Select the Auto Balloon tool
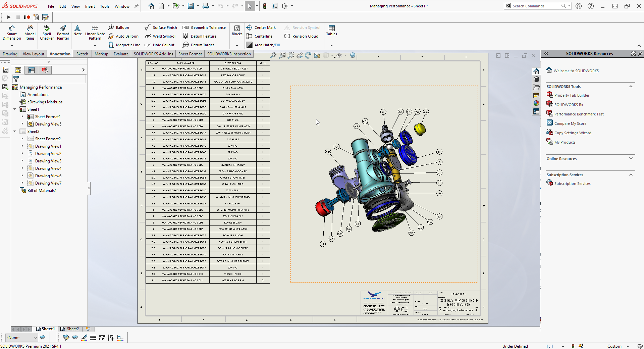This screenshot has height=349, width=644. [123, 36]
